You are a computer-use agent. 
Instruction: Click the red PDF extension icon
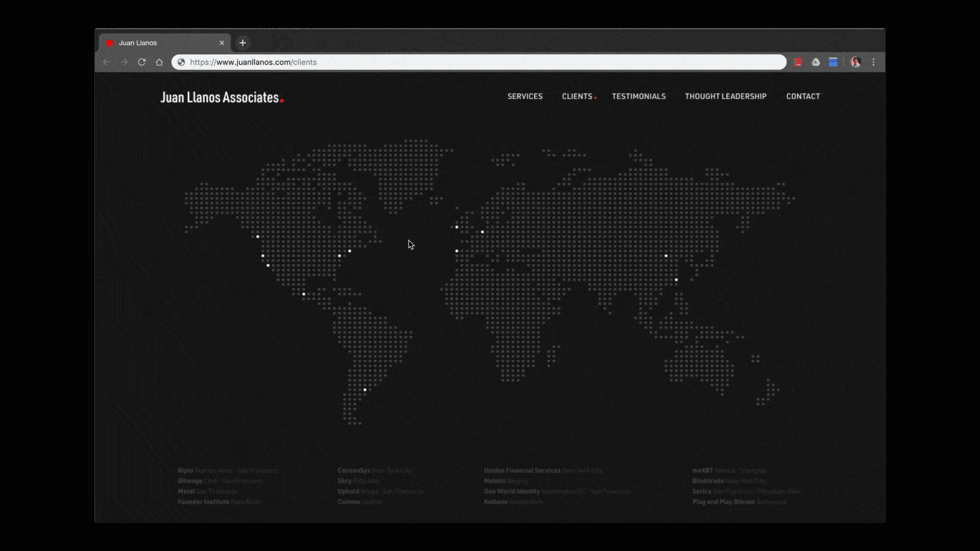pos(798,62)
